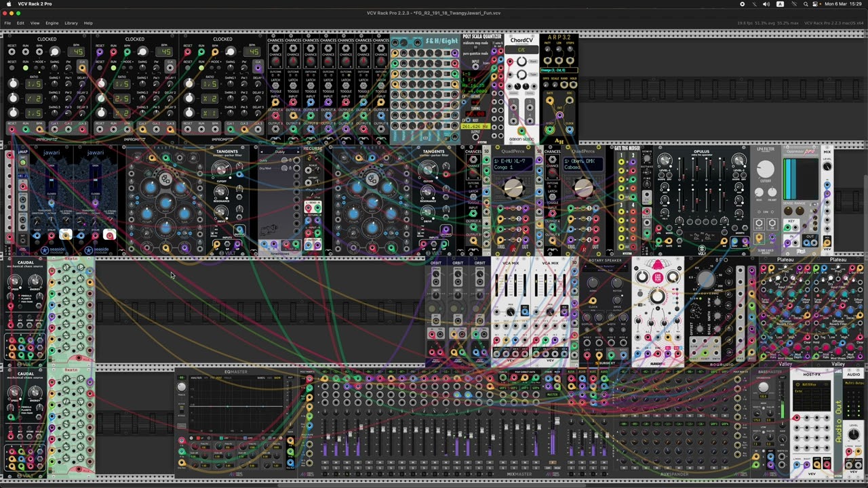Screen dimensions: 868x488
Task: Open the Oberh. DMX Cabasa sample display
Action: click(x=583, y=165)
